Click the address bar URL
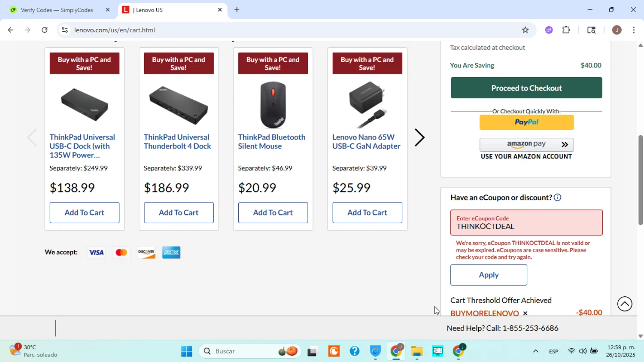Viewport: 644px width, 362px height. point(115,30)
